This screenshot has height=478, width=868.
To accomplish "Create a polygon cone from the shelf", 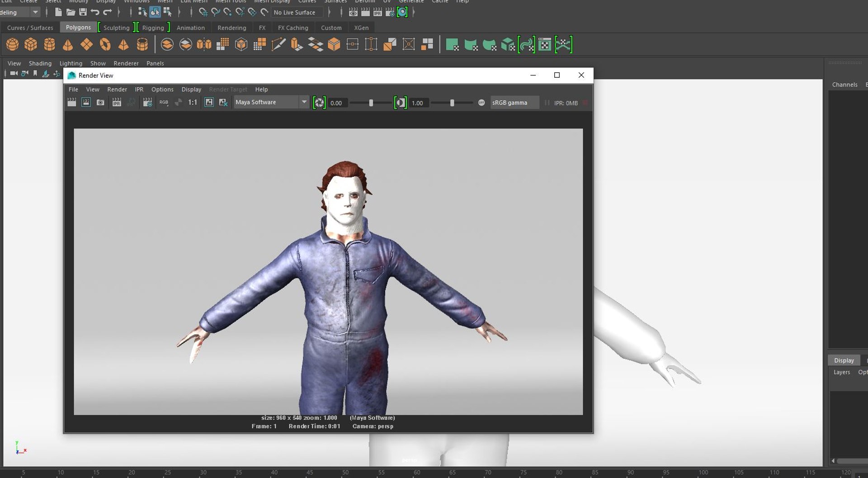I will tap(68, 44).
